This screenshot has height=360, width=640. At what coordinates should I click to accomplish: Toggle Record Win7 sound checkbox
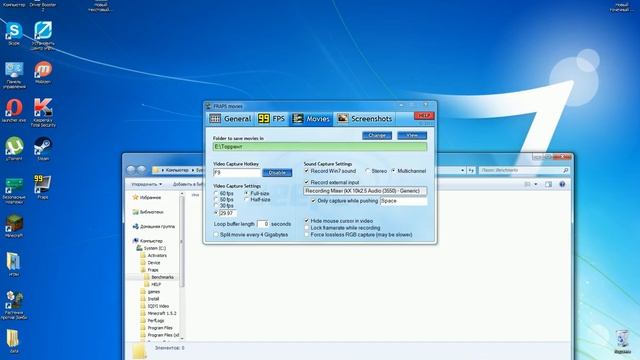tap(307, 171)
